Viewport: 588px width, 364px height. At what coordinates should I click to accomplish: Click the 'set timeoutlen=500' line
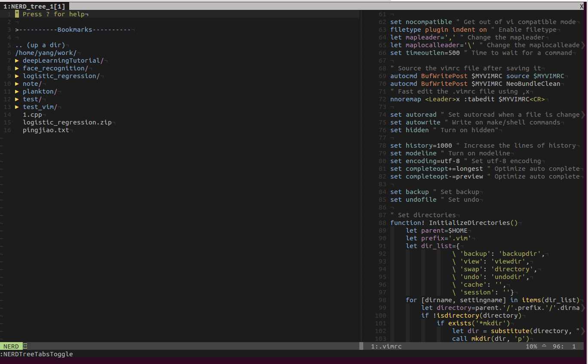pos(481,53)
